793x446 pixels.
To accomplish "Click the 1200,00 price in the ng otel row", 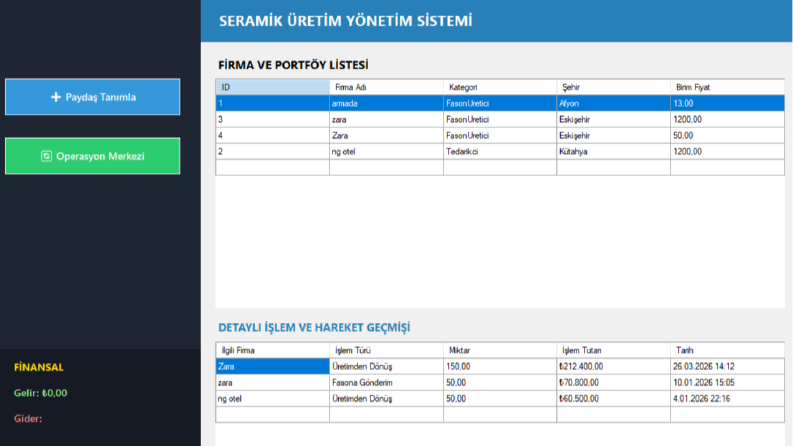I will [x=727, y=151].
